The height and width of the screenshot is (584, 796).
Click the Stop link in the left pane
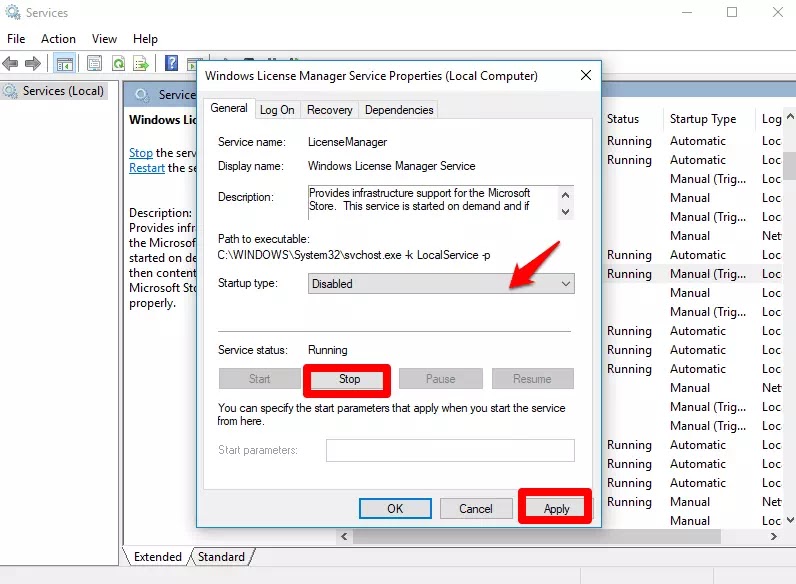141,153
